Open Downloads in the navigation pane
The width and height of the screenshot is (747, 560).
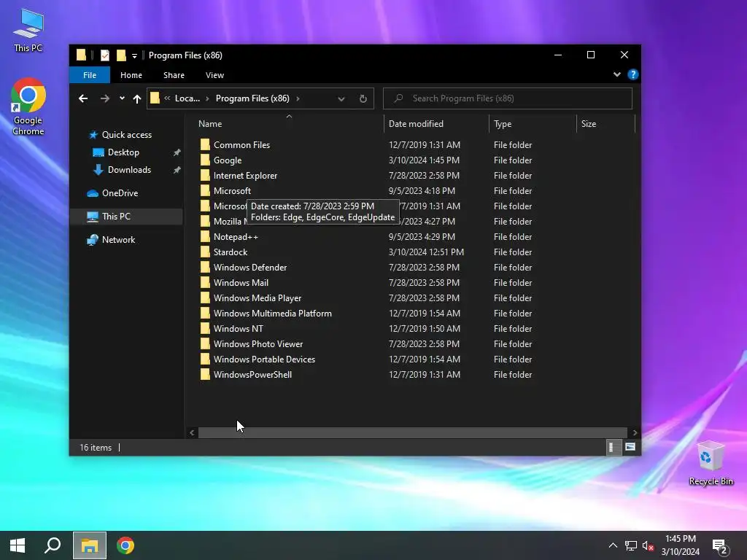(129, 170)
